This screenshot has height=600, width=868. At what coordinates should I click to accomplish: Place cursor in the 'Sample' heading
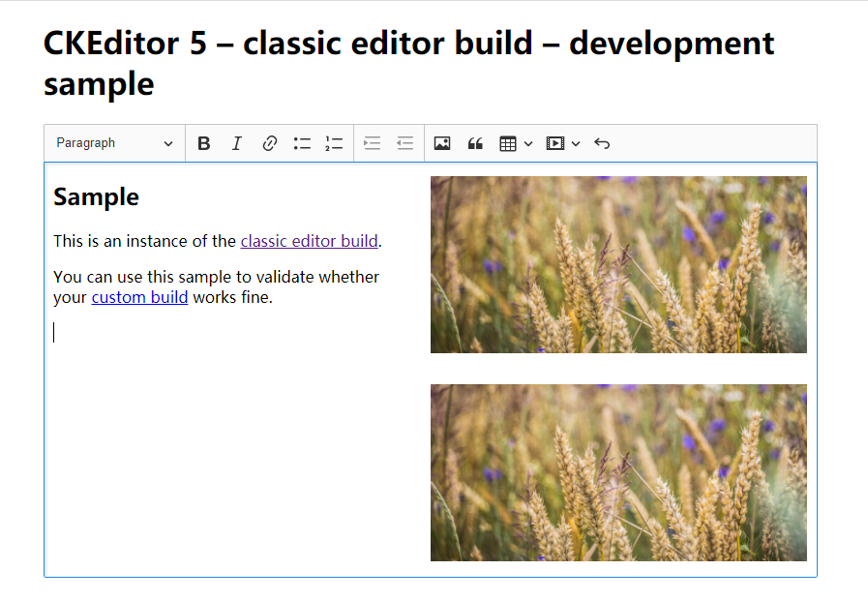pyautogui.click(x=97, y=197)
